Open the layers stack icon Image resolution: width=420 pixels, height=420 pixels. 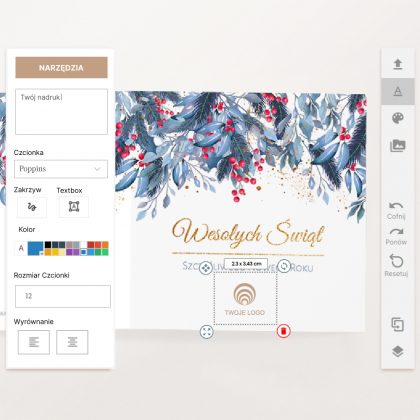pyautogui.click(x=398, y=351)
